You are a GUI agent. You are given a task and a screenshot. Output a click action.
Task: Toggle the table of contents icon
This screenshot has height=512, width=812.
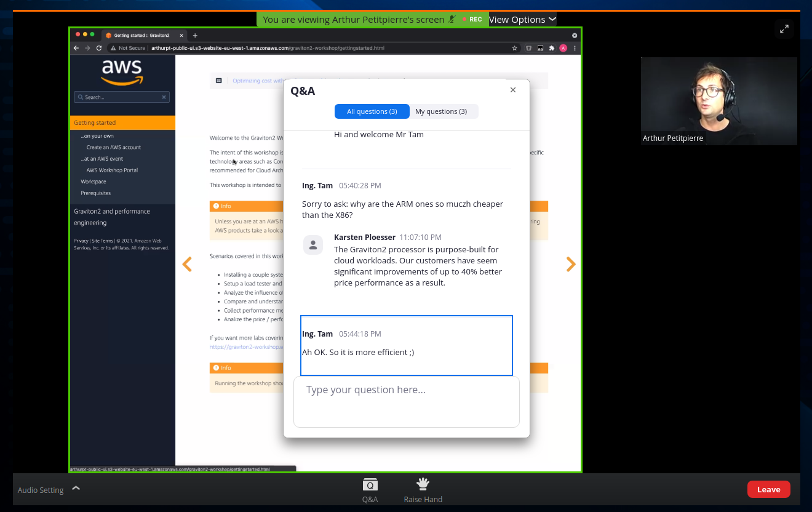tap(218, 81)
